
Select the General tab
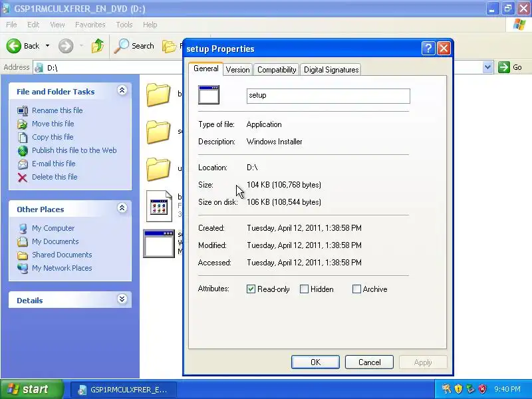pyautogui.click(x=205, y=68)
